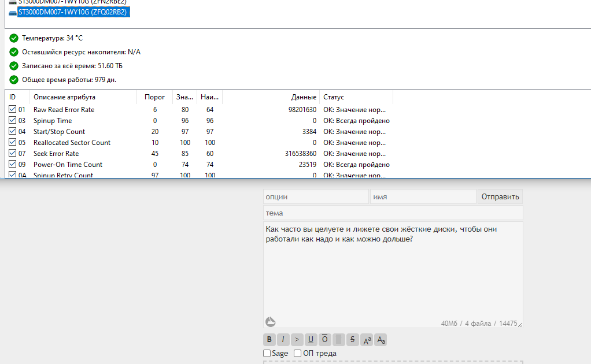Select Power-On Time Count value 23519
Viewport: 591px width, 364px height.
tap(308, 165)
